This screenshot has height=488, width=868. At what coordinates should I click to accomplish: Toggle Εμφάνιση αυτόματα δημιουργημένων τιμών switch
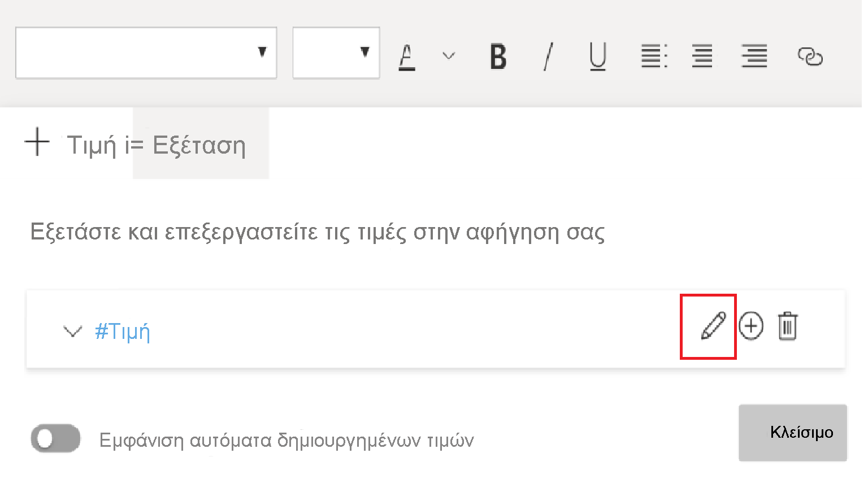[55, 439]
